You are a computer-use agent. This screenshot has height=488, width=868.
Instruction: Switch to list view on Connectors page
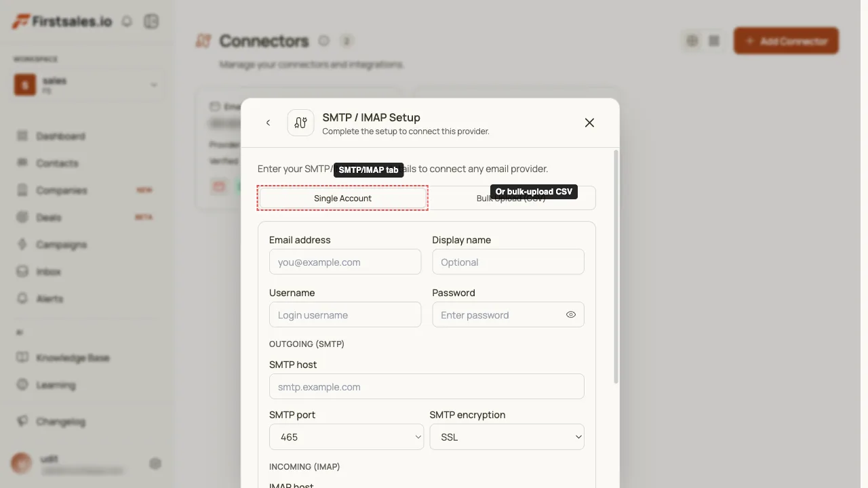click(x=714, y=41)
